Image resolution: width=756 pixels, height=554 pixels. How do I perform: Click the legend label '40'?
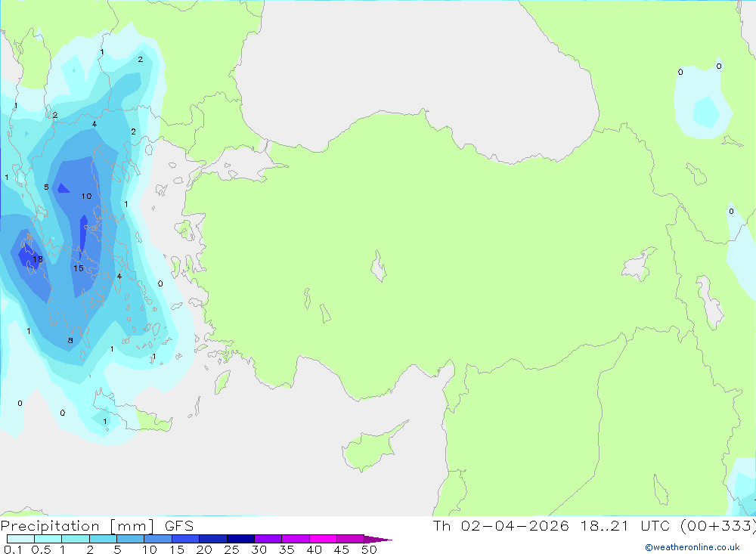click(x=314, y=549)
